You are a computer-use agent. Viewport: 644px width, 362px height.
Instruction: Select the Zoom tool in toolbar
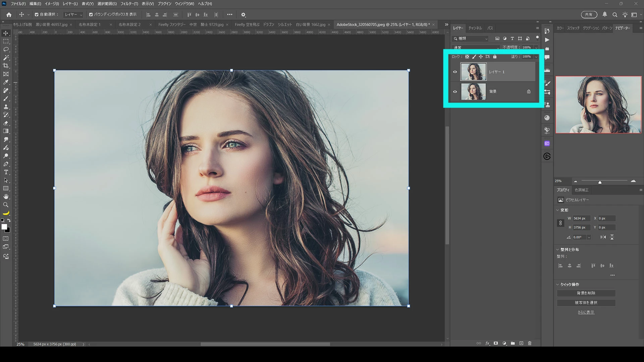coord(6,205)
